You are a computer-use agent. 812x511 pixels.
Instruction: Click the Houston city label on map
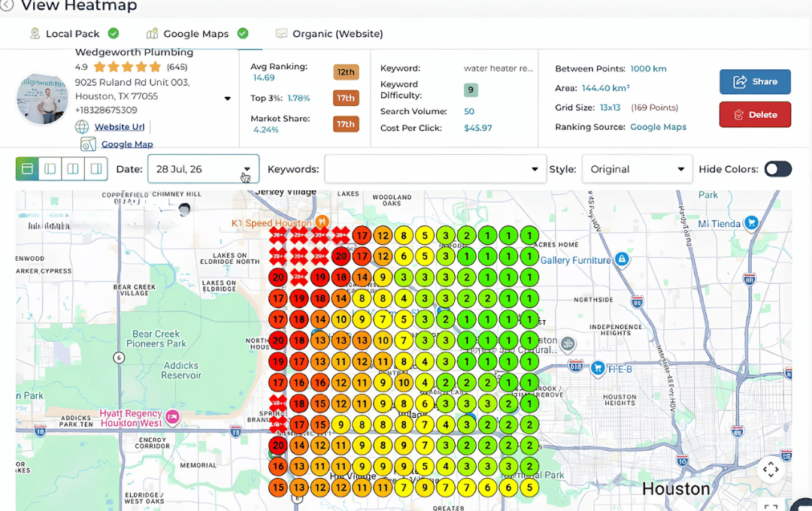coord(675,488)
